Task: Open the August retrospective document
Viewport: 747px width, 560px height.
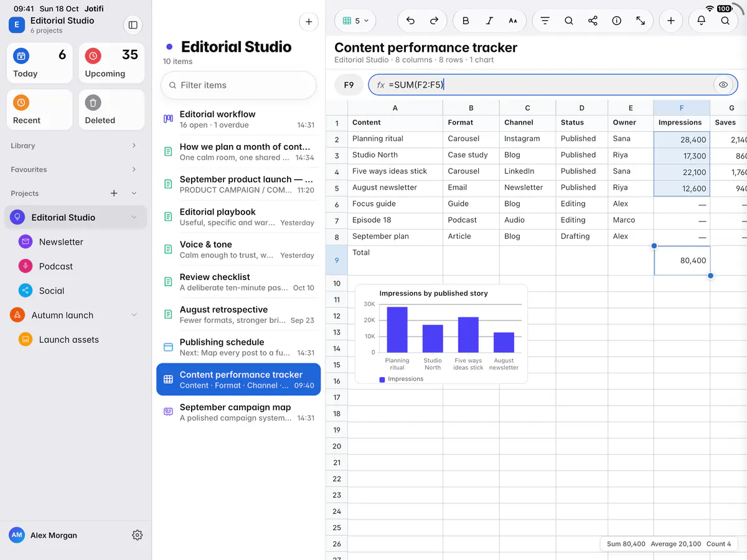Action: [x=238, y=315]
